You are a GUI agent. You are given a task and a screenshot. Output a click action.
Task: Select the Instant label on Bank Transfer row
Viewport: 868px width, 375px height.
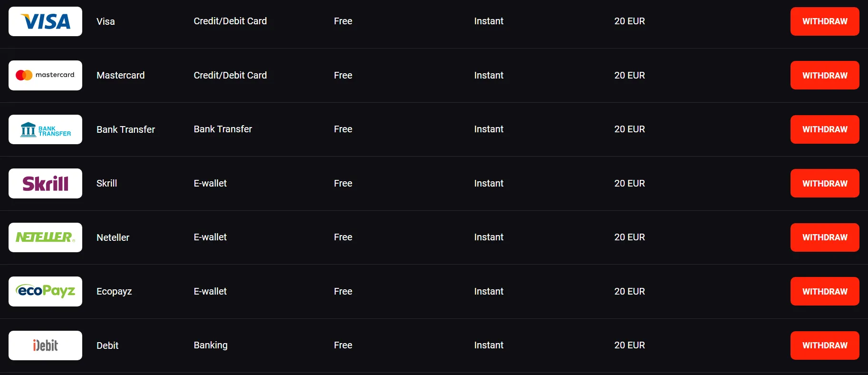point(489,129)
